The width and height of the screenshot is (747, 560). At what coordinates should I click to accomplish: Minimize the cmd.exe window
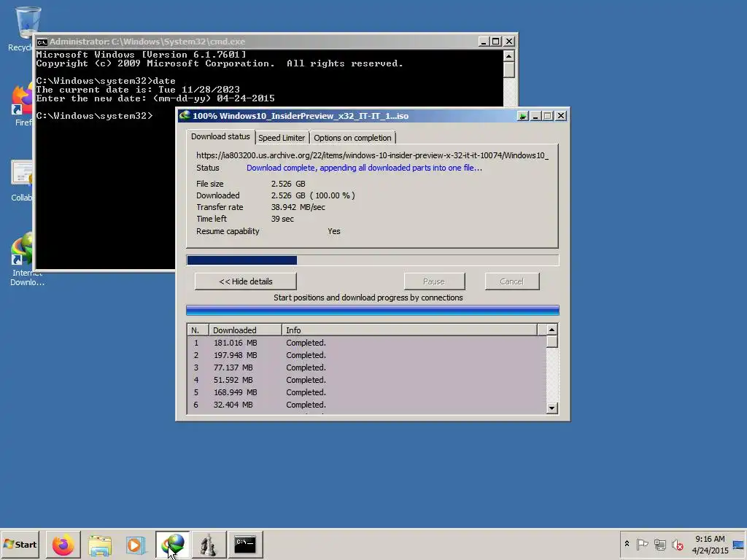tap(484, 42)
